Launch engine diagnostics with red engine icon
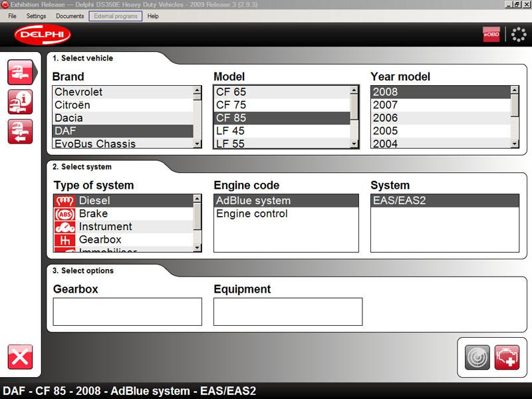 (x=507, y=357)
